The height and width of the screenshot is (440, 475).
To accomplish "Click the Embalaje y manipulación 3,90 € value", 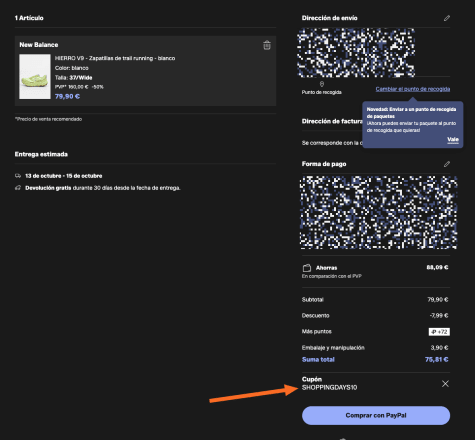I will pyautogui.click(x=439, y=348).
